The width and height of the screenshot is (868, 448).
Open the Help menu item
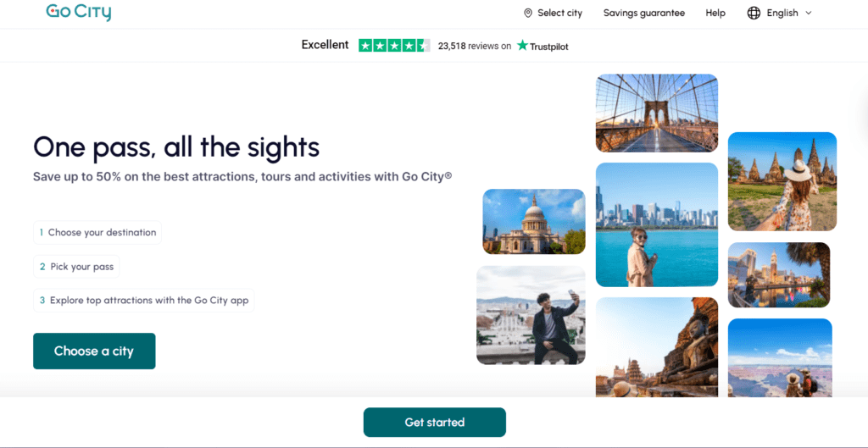coord(715,13)
